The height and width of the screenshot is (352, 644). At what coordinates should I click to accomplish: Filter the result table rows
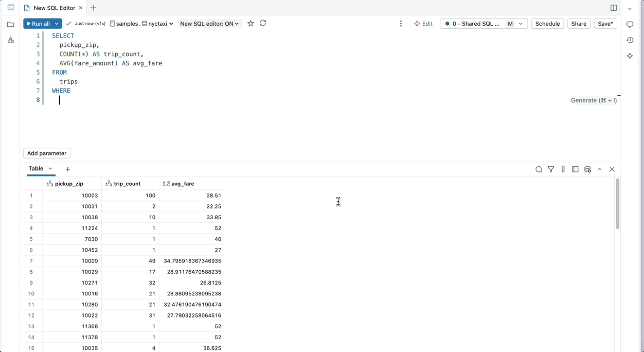551,169
